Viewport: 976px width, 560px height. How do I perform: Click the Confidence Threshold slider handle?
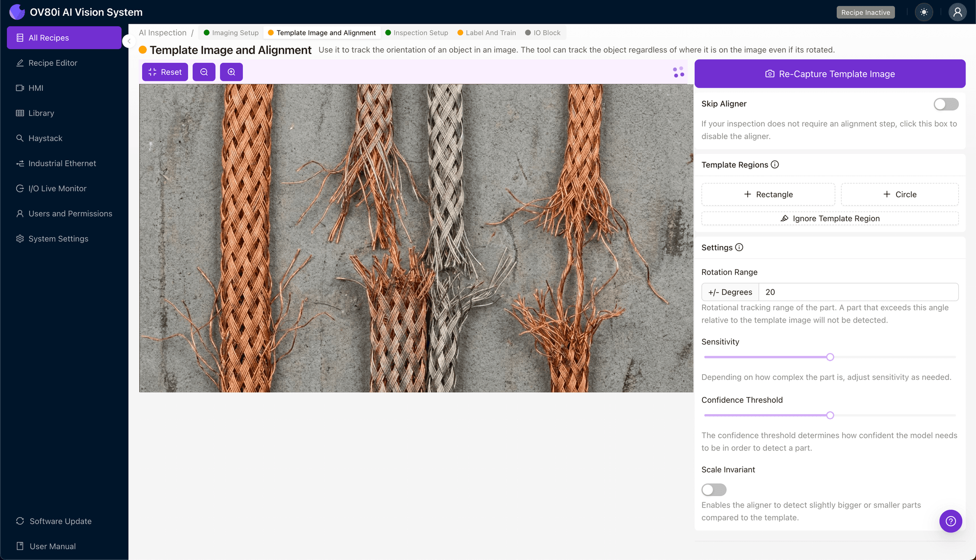830,415
